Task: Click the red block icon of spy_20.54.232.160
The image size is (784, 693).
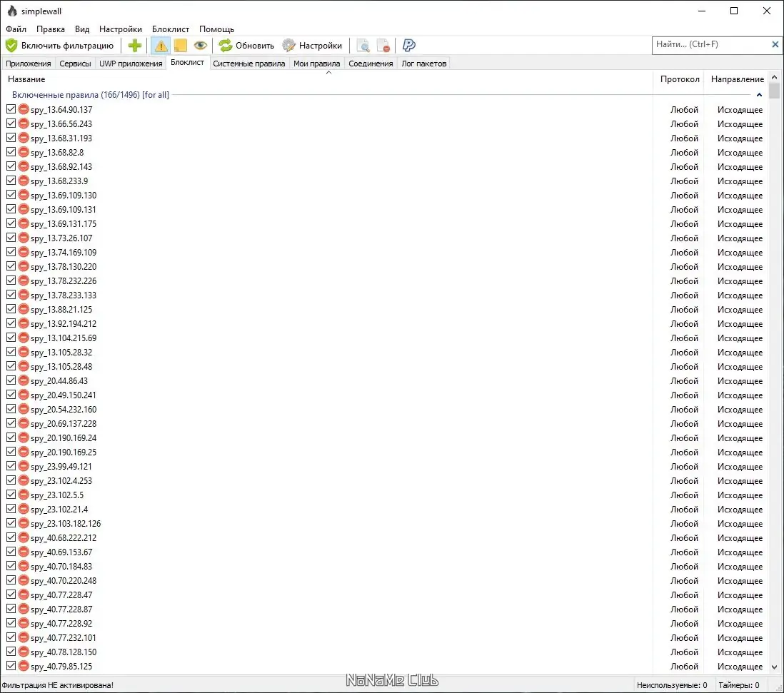Action: [x=24, y=409]
